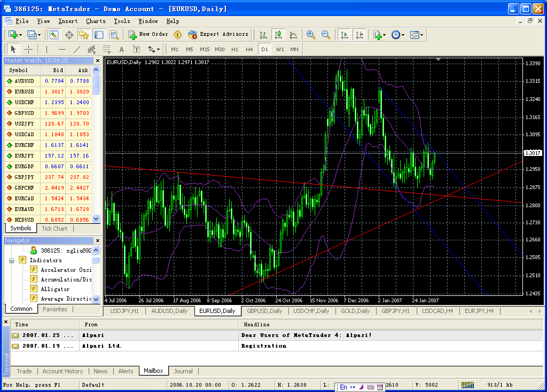Collapse the Indicators tree node
547x392 pixels.
[x=11, y=260]
